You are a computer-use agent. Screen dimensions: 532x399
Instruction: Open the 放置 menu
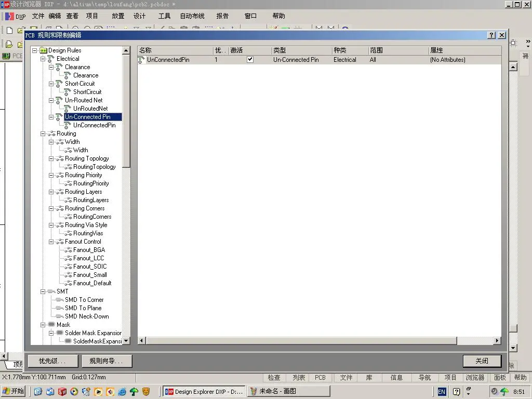coord(118,16)
